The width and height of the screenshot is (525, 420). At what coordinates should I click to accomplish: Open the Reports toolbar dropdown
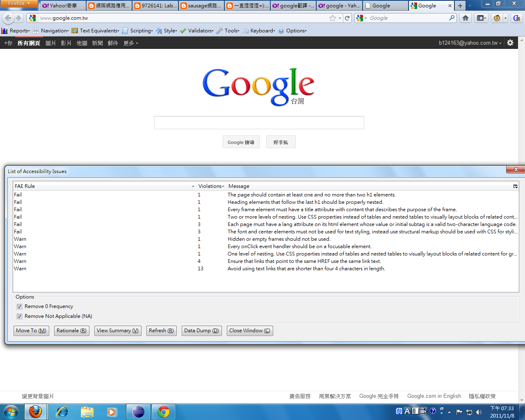[x=16, y=31]
